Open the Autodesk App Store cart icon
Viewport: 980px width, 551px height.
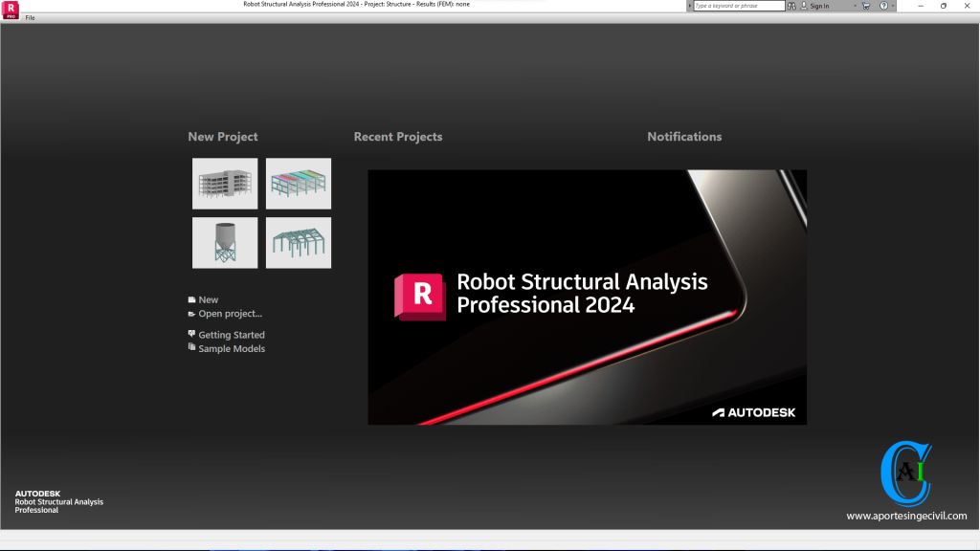tap(864, 6)
